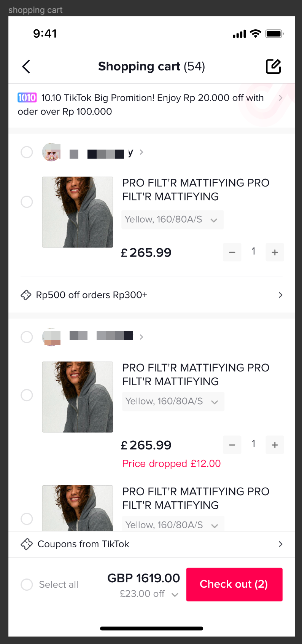Toggle the Select all radio button
This screenshot has width=302, height=644.
tap(27, 585)
